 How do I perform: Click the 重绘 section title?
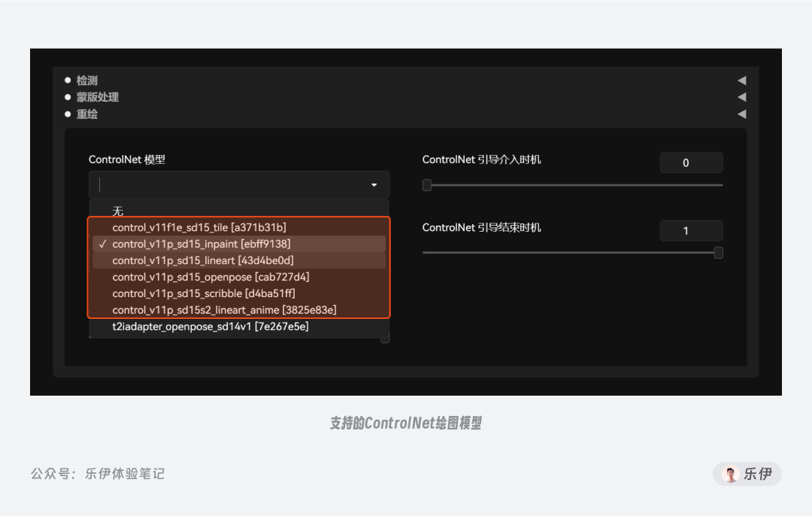[87, 114]
